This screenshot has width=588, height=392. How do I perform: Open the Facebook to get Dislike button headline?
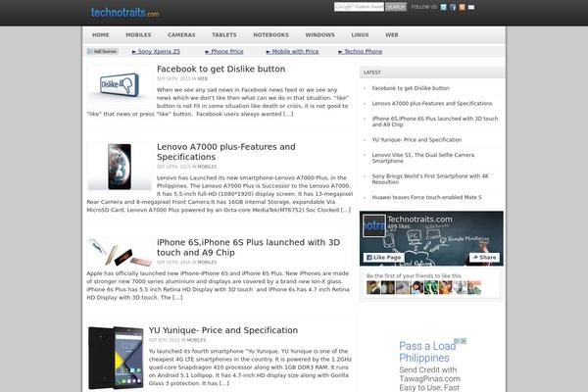click(x=220, y=69)
